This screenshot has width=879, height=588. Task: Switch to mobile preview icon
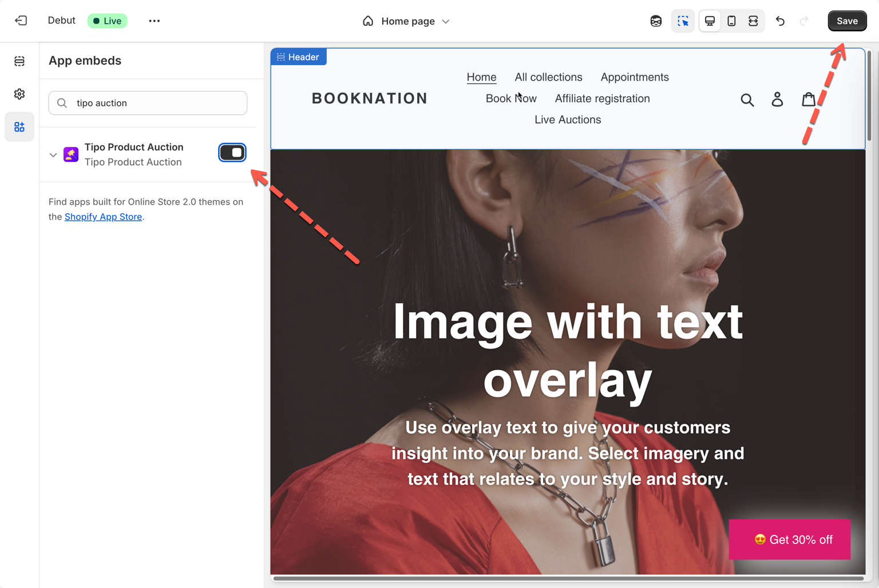pos(731,21)
